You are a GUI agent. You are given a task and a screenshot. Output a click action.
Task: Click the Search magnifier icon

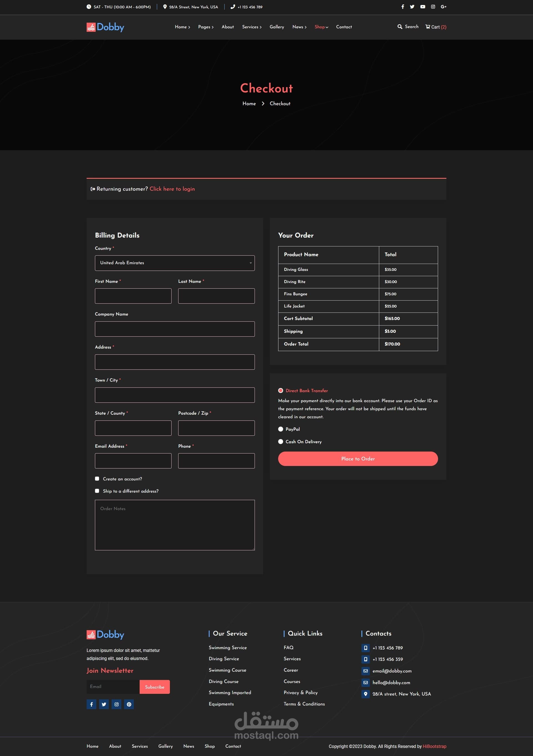pyautogui.click(x=399, y=27)
